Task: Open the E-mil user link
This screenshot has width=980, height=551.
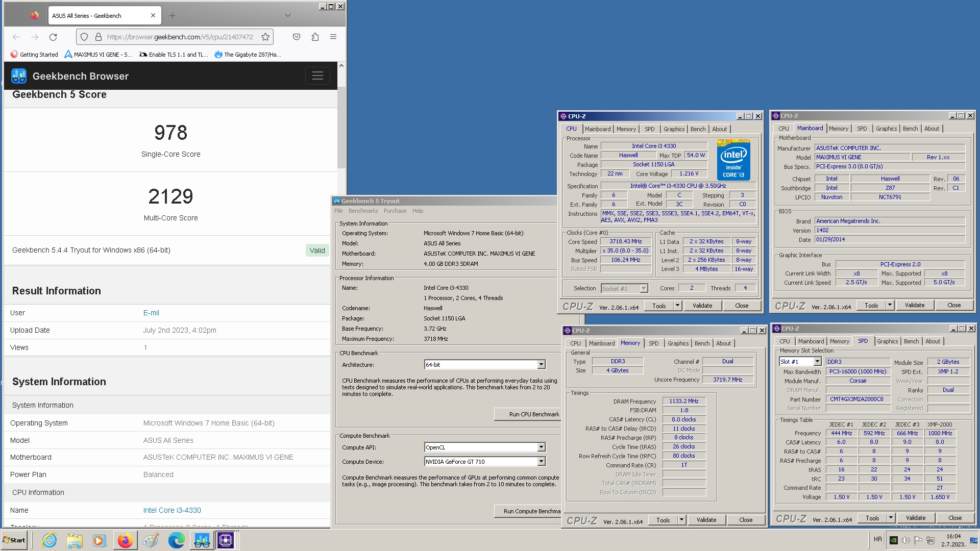Action: 151,313
